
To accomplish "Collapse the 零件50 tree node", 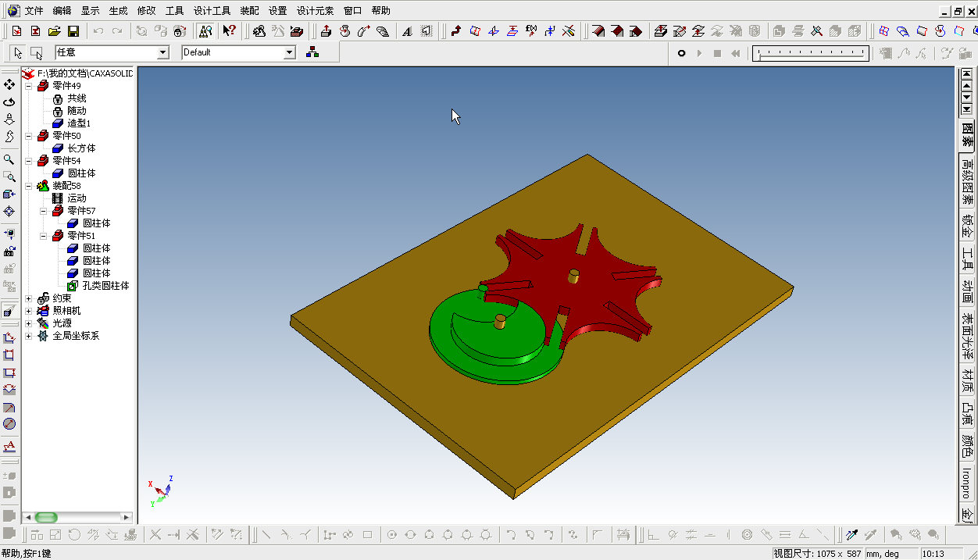I will (29, 136).
